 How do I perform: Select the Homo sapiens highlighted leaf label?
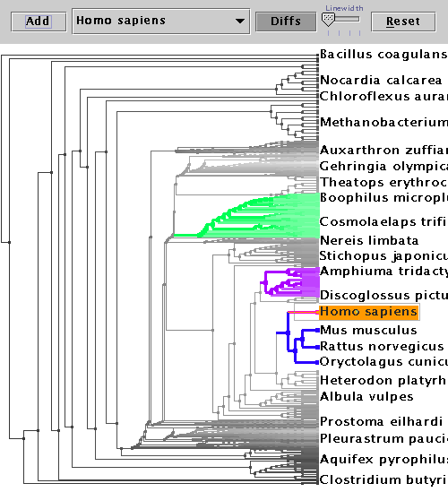[369, 312]
